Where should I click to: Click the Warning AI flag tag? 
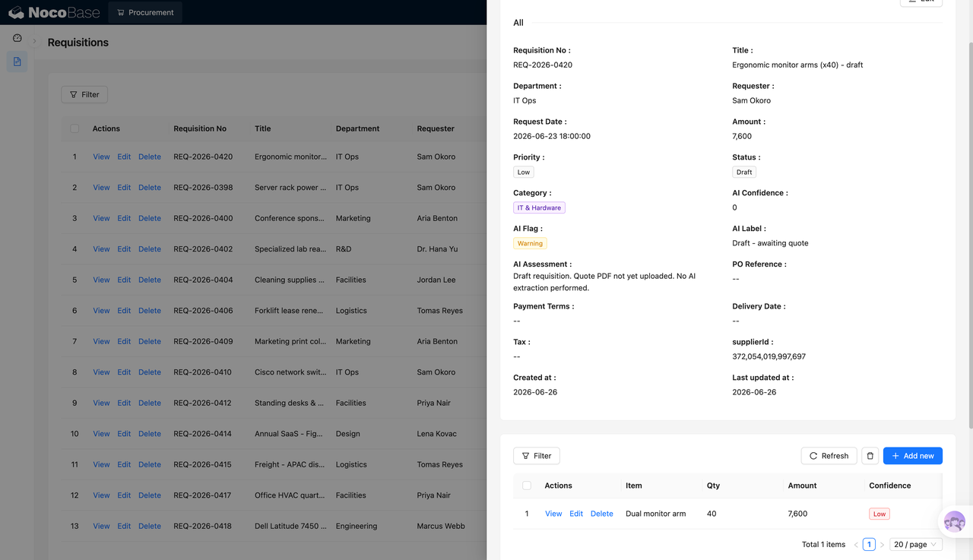pos(530,244)
